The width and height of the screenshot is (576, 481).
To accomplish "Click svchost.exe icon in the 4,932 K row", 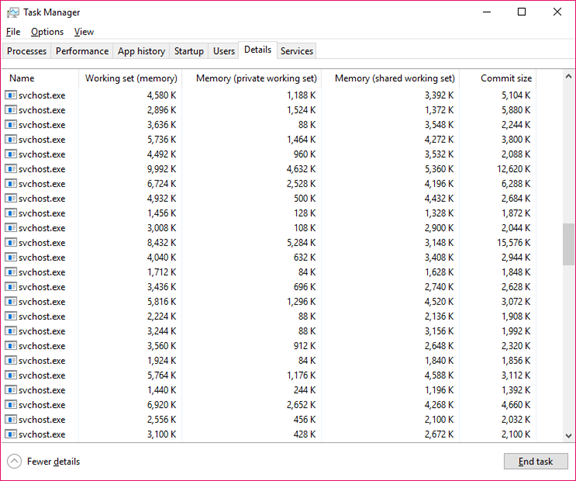I will click(11, 198).
